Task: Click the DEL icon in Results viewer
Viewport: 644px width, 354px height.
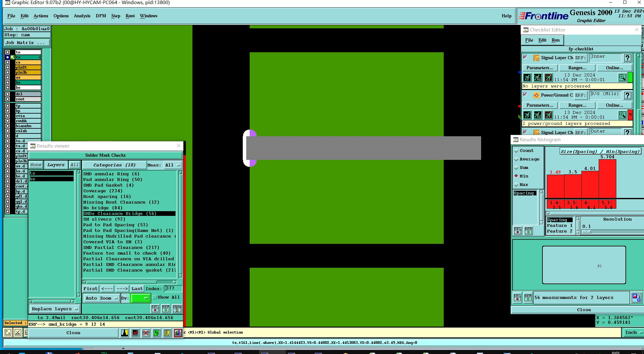Action: [x=155, y=308]
